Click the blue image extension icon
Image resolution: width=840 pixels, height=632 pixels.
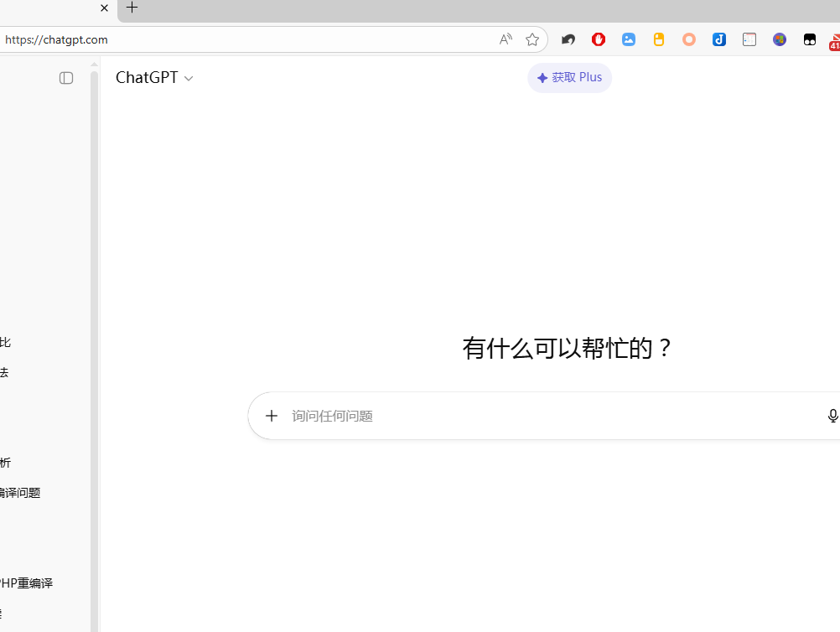[x=629, y=39]
